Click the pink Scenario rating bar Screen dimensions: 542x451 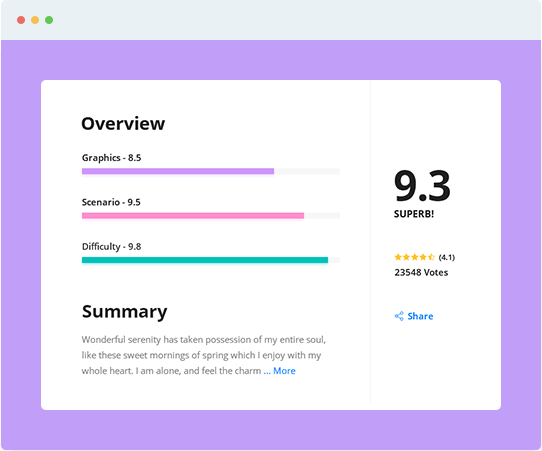193,216
